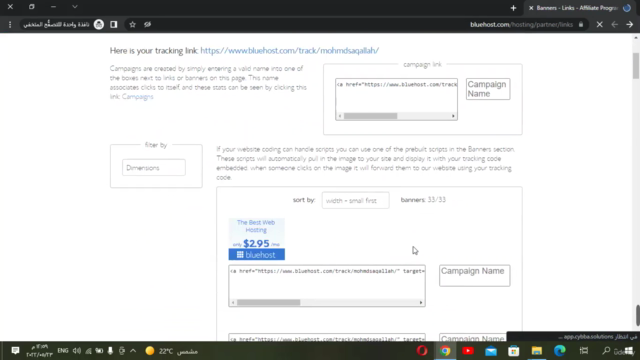Click the first banner code scrollbar thumb
Screen dimensions: 640x360
click(x=269, y=303)
